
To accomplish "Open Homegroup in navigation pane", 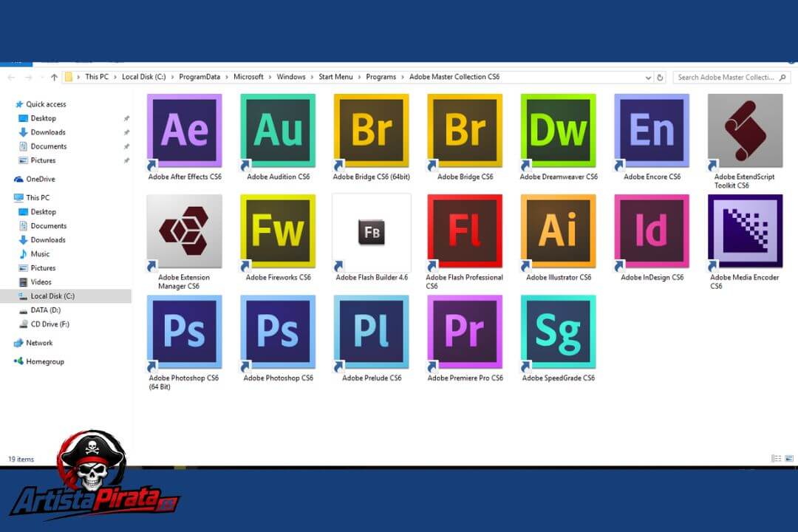I will [45, 361].
